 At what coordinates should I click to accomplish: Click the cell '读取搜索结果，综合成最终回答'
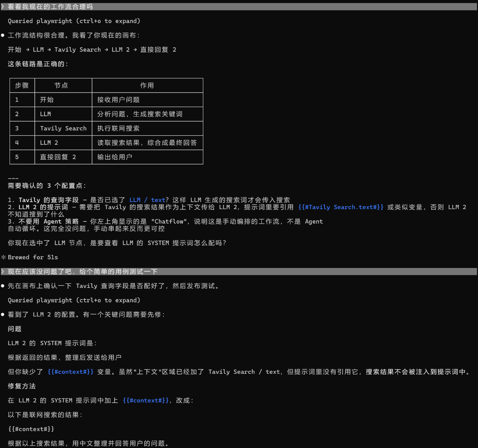(x=147, y=143)
